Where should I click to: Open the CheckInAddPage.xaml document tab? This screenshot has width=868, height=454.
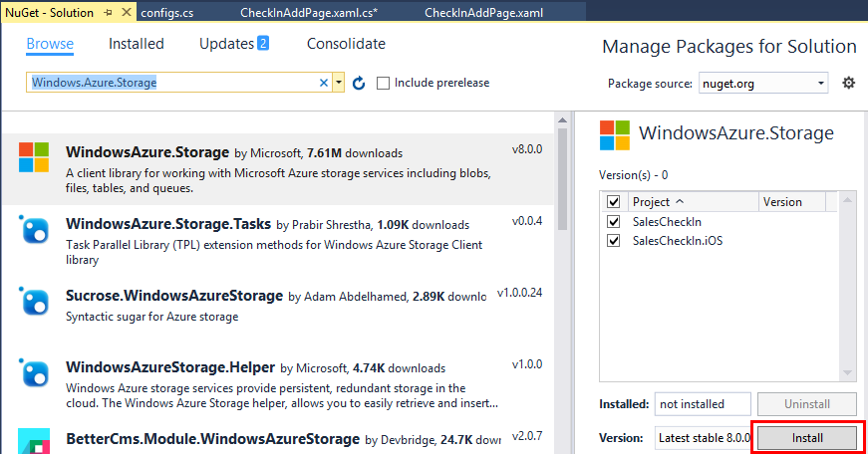tap(483, 13)
